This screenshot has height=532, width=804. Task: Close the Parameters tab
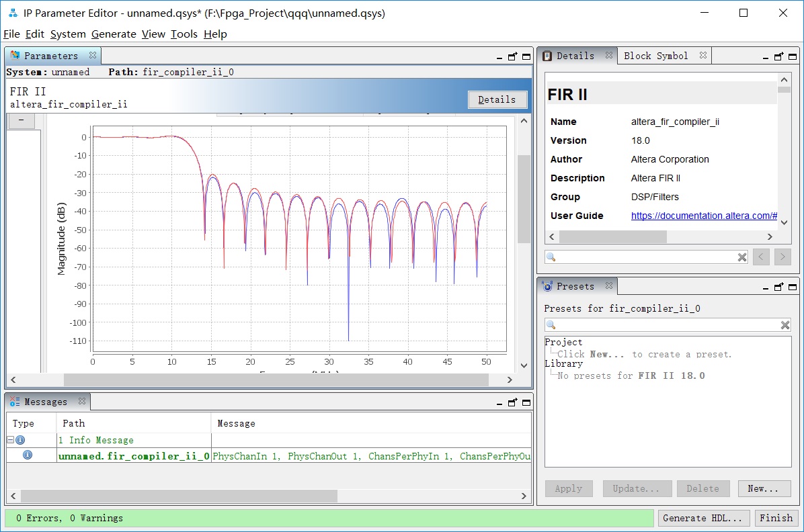coord(92,55)
